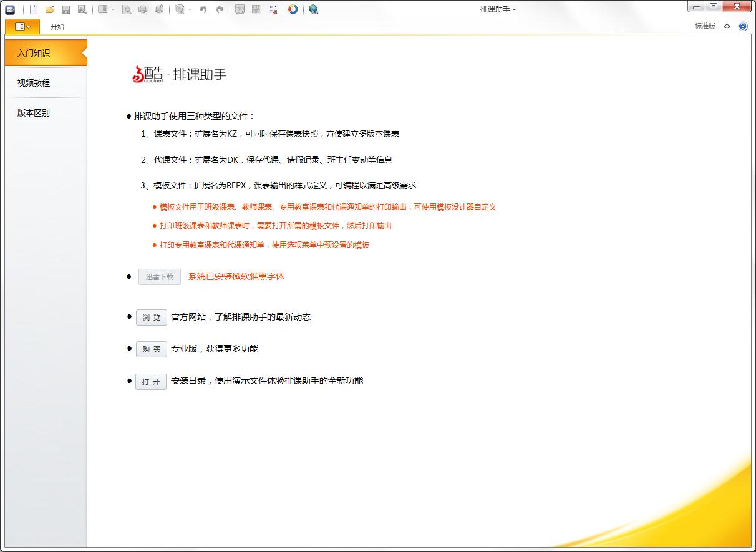Click the first printer icon in the toolbar

tap(143, 9)
